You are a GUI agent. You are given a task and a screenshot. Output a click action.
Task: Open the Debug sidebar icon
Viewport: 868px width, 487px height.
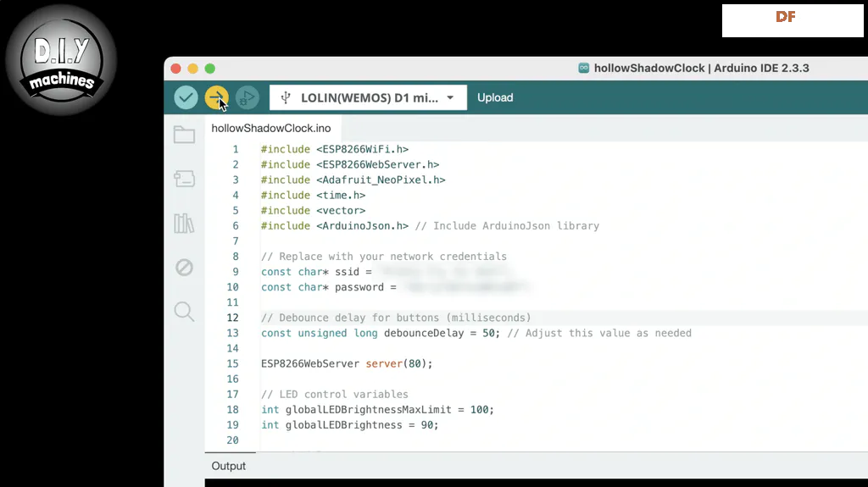point(184,268)
